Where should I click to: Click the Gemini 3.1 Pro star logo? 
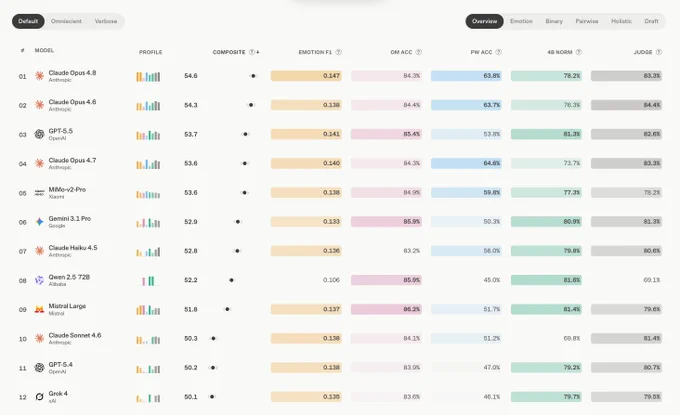coord(39,222)
